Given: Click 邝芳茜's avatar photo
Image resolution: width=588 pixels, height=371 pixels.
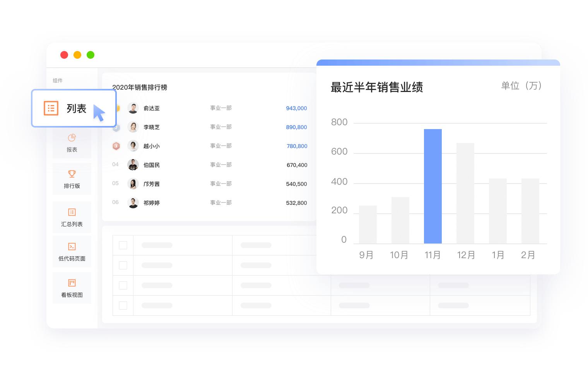Looking at the screenshot, I should point(133,184).
